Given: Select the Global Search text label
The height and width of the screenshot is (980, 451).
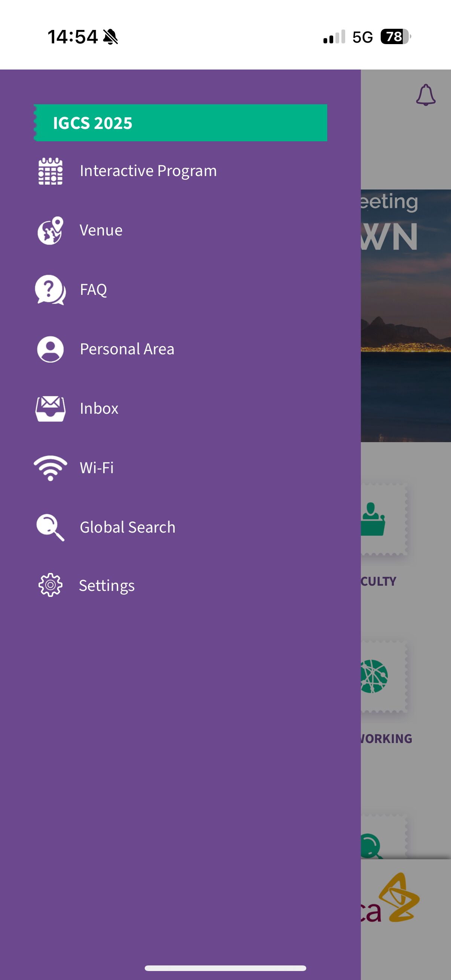Looking at the screenshot, I should click(x=128, y=527).
